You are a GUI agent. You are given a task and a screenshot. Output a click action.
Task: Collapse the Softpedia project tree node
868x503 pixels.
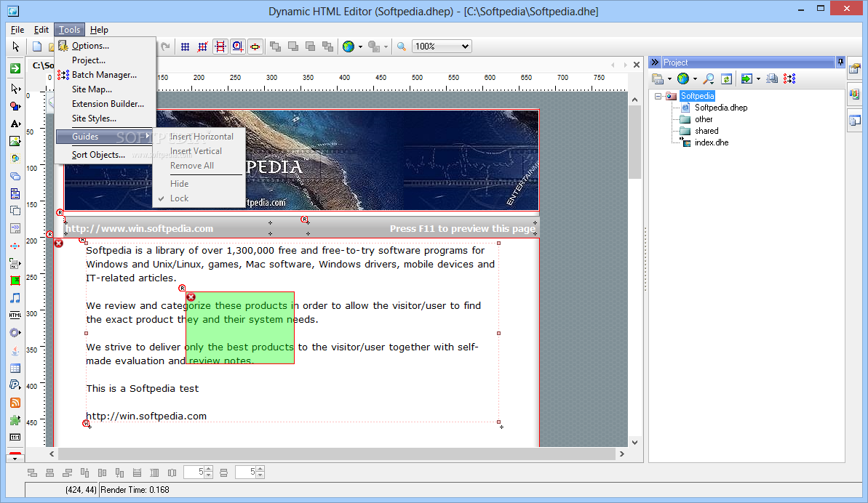click(x=658, y=96)
